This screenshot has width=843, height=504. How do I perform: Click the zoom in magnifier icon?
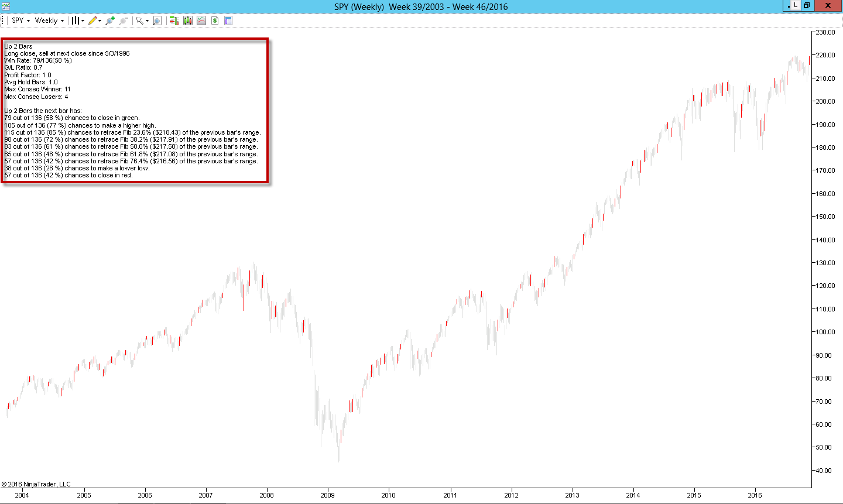click(x=109, y=20)
